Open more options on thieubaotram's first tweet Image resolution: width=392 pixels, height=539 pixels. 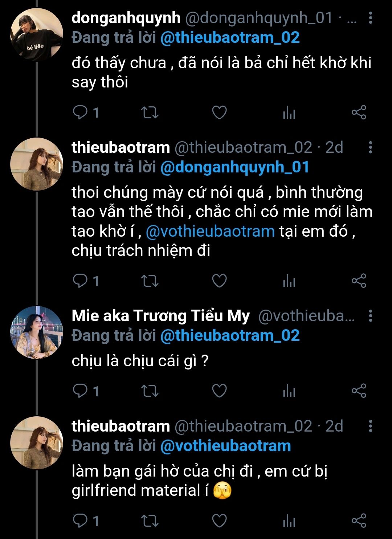click(x=370, y=147)
